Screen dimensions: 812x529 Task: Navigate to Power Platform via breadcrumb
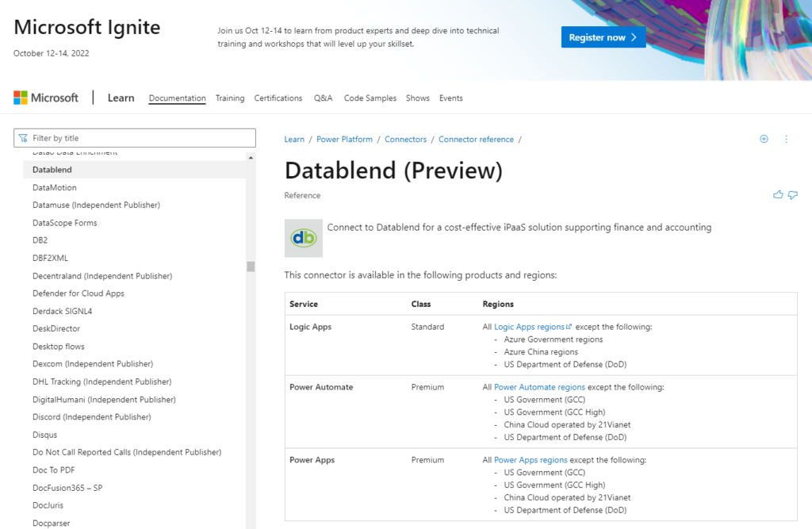(344, 139)
